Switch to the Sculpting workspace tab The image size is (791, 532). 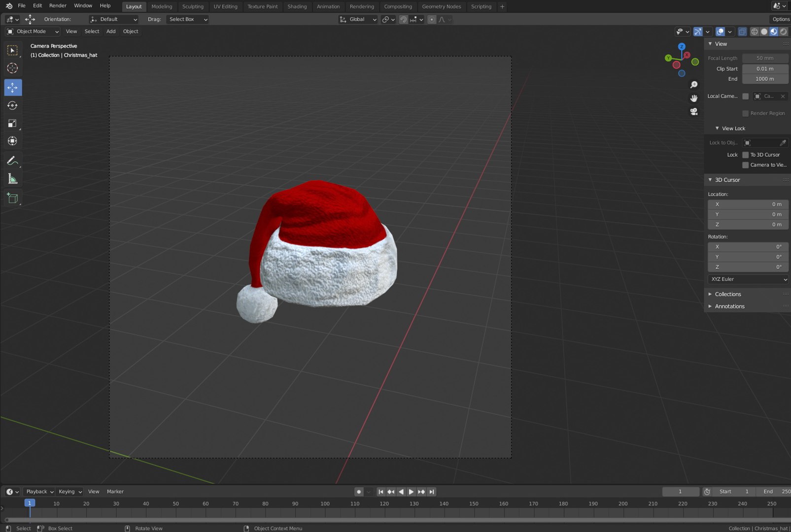pos(193,6)
